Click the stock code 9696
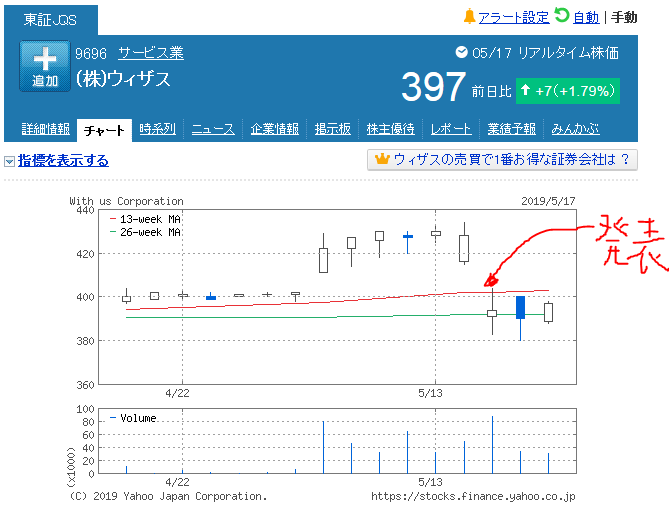669x512 pixels. [91, 53]
